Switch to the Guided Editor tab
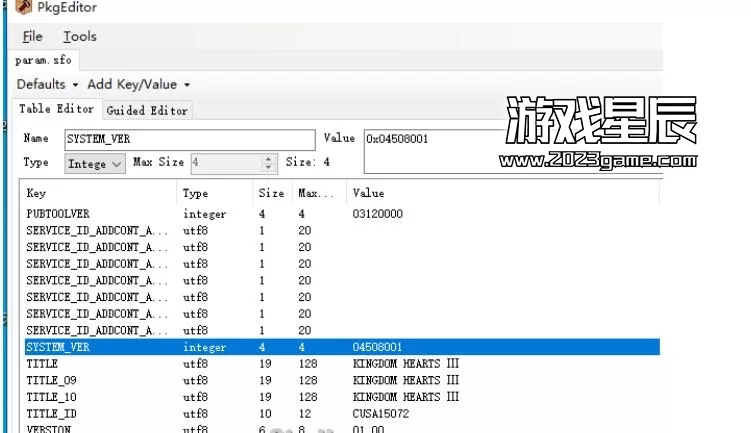The image size is (751, 433). [x=146, y=110]
